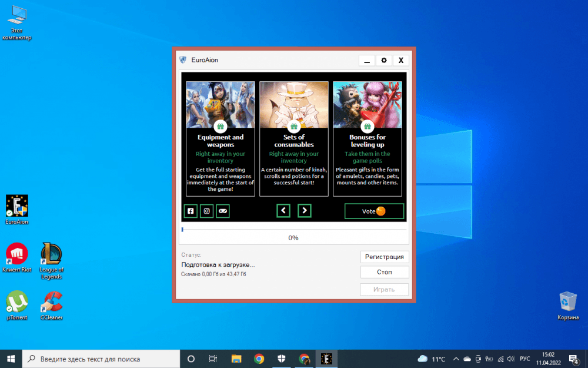
Task: Open League of Legends desktop shortcut
Action: (51, 254)
